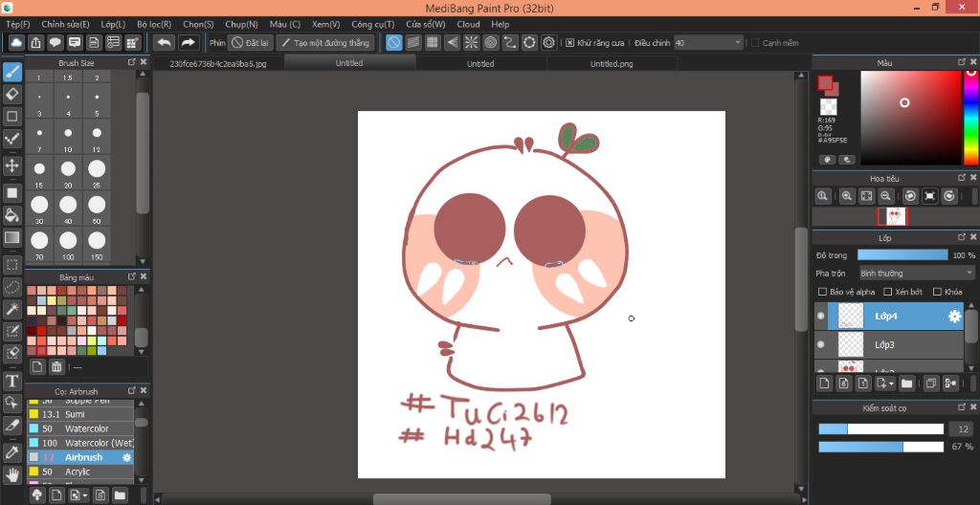
Task: Open settings gear for layer Lớp4
Action: tap(953, 317)
